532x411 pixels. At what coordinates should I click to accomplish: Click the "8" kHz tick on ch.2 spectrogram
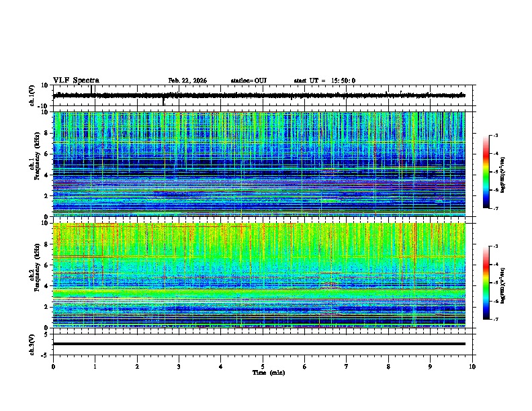tap(47, 244)
